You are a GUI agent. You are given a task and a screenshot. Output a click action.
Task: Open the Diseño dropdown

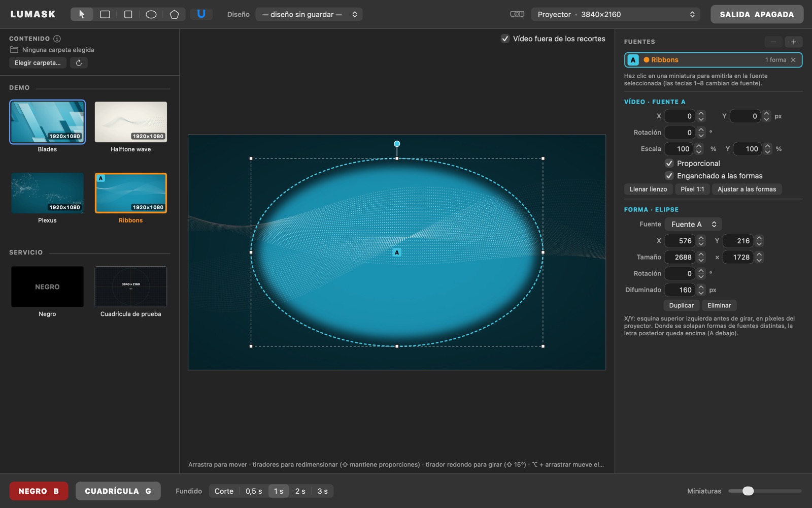click(x=309, y=14)
